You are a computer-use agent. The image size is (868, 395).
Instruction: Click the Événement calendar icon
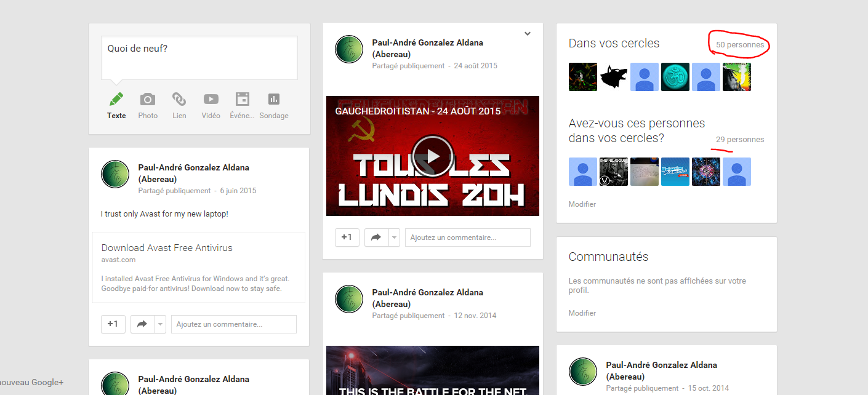pyautogui.click(x=243, y=99)
